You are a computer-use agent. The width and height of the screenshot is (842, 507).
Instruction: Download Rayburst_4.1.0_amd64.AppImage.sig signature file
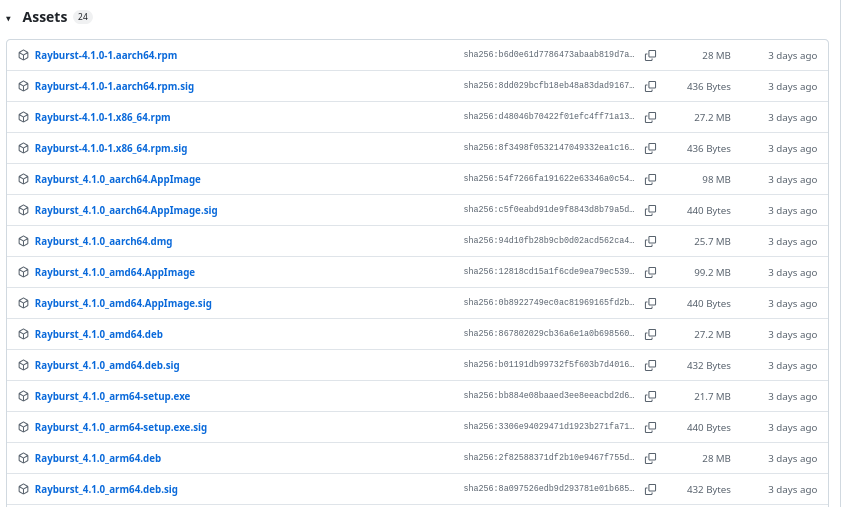tap(123, 303)
